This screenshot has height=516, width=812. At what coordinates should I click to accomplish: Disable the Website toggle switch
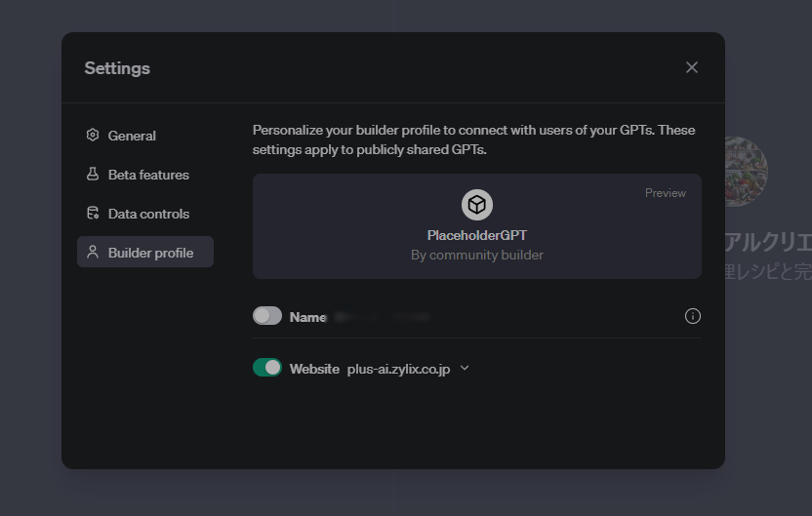point(267,368)
